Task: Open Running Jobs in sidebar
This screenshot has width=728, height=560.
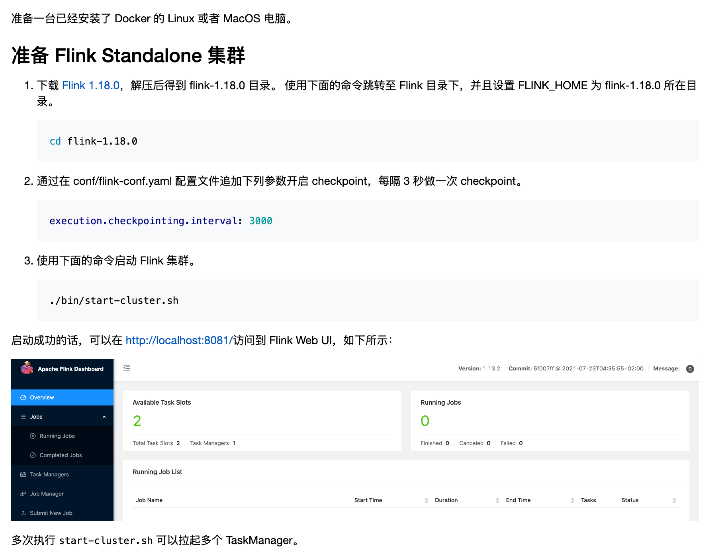Action: pos(63,436)
